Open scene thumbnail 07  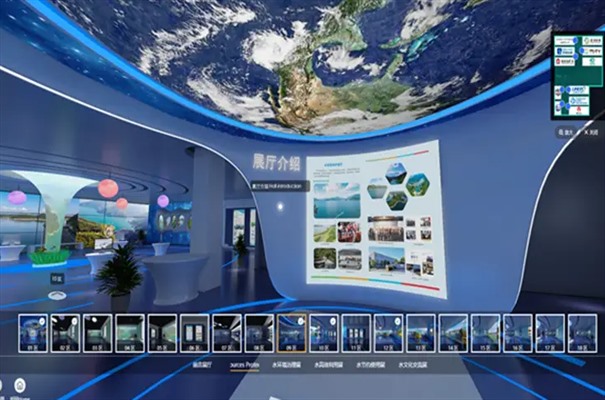(x=227, y=333)
